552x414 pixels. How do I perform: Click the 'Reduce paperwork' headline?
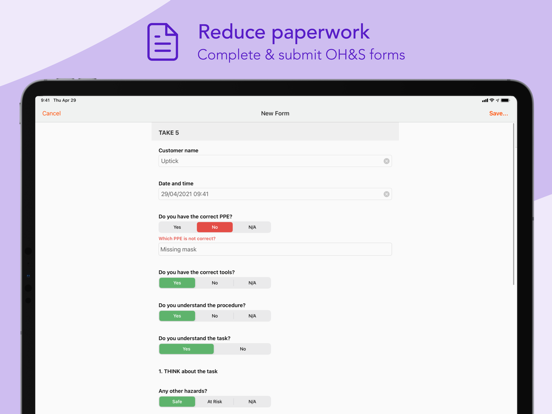point(284,32)
